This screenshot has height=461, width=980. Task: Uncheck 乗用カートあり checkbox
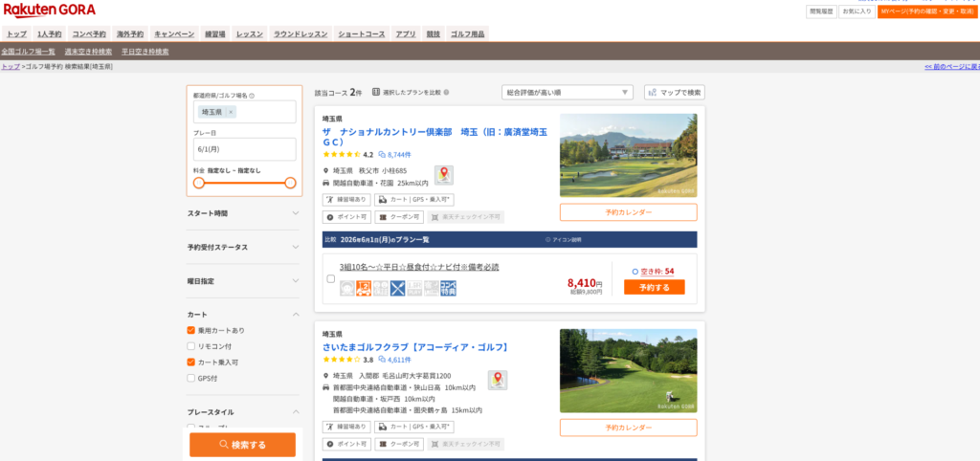pyautogui.click(x=191, y=330)
